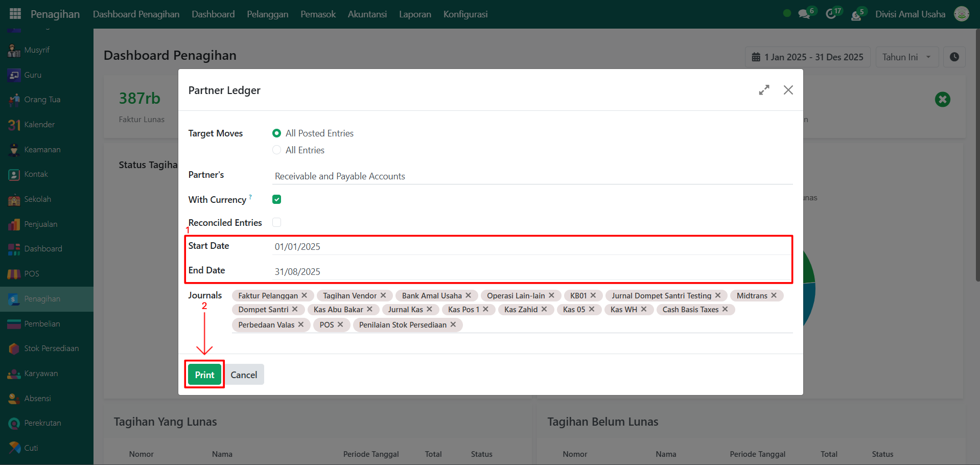Click the End Date input field

coord(531,271)
